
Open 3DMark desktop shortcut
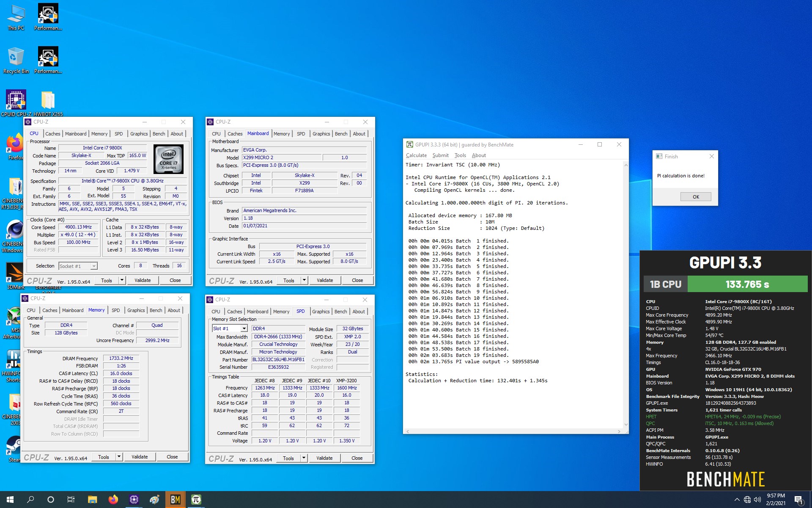click(15, 275)
